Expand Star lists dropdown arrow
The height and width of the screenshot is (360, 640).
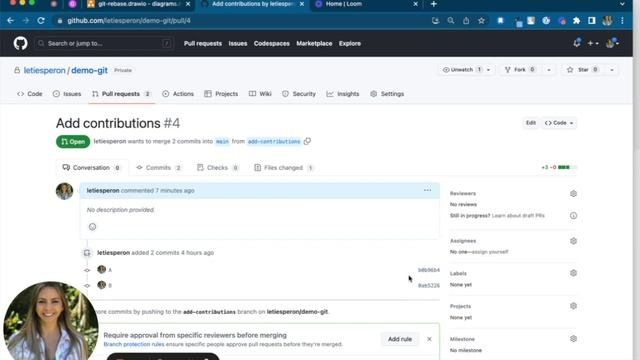(612, 70)
